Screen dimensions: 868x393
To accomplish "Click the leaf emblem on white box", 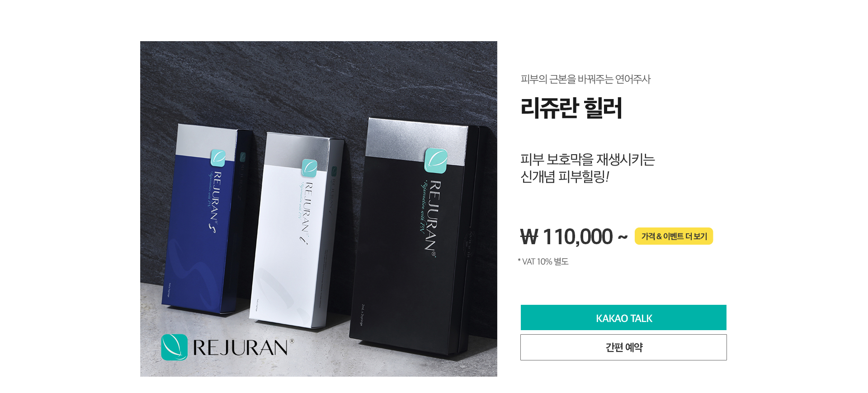I will (x=310, y=168).
